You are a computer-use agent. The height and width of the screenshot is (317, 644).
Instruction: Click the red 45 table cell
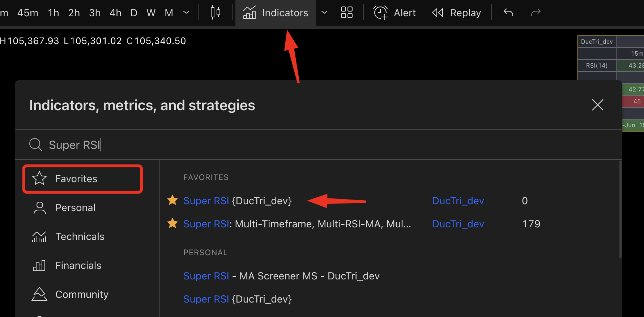[633, 101]
